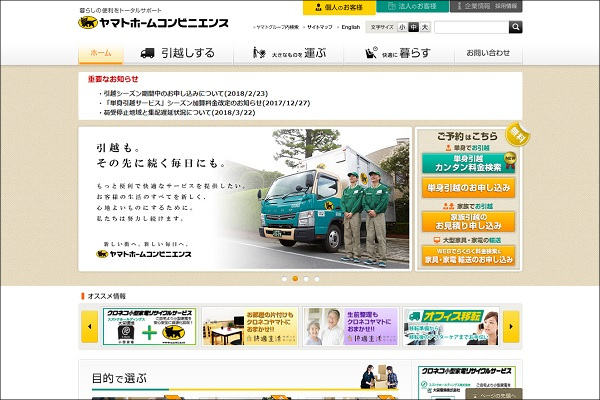Open the 引越しする navigation menu
The image size is (600, 400).
(x=178, y=53)
